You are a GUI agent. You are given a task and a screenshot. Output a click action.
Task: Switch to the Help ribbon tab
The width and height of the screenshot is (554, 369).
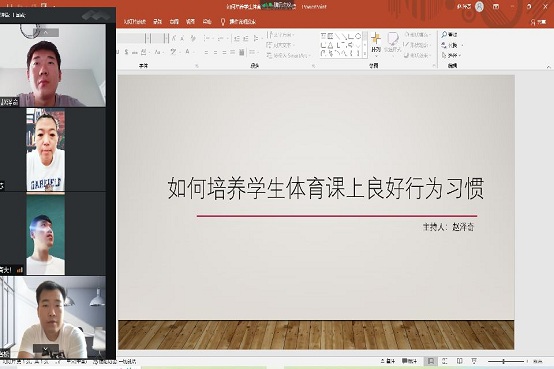coord(207,22)
